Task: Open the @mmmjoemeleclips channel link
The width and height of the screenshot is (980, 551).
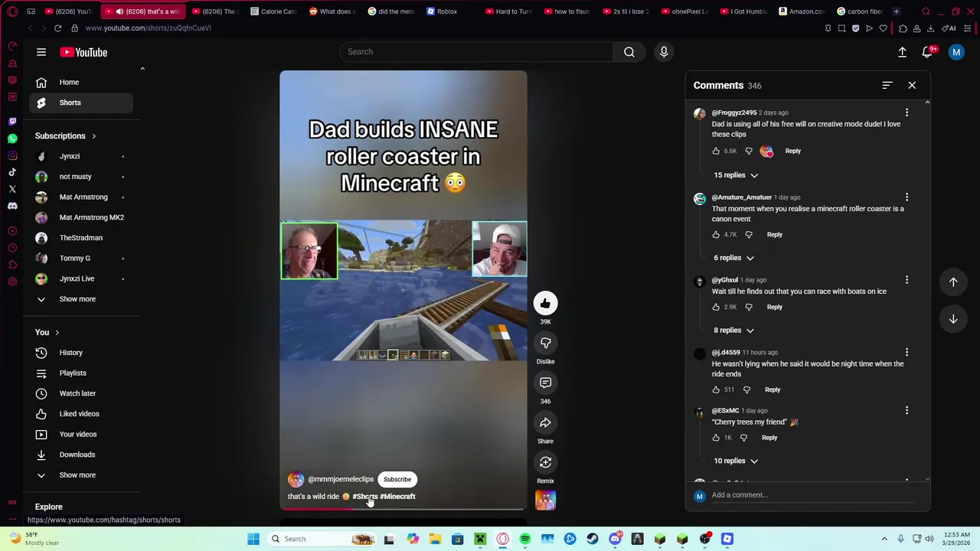Action: [341, 480]
